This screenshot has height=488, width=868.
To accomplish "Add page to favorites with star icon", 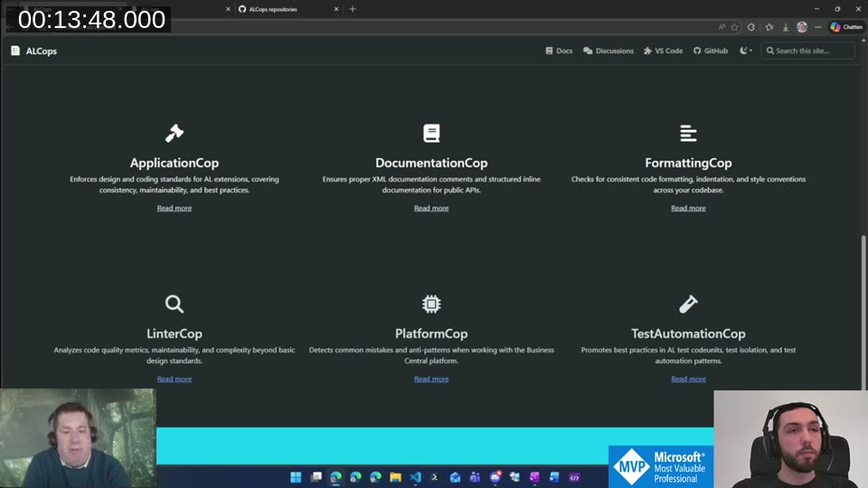I will (735, 27).
